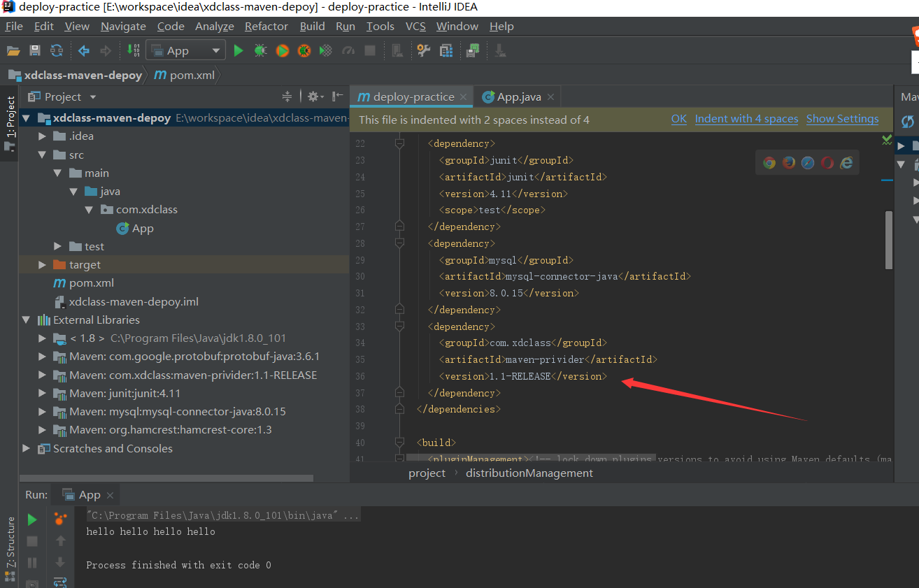919x588 pixels.
Task: Select the App class in project tree
Action: [143, 228]
